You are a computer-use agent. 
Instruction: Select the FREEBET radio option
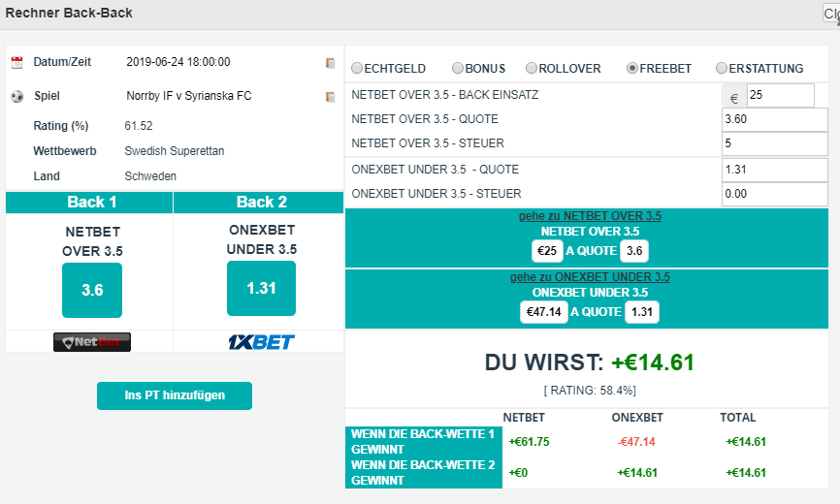(x=632, y=68)
